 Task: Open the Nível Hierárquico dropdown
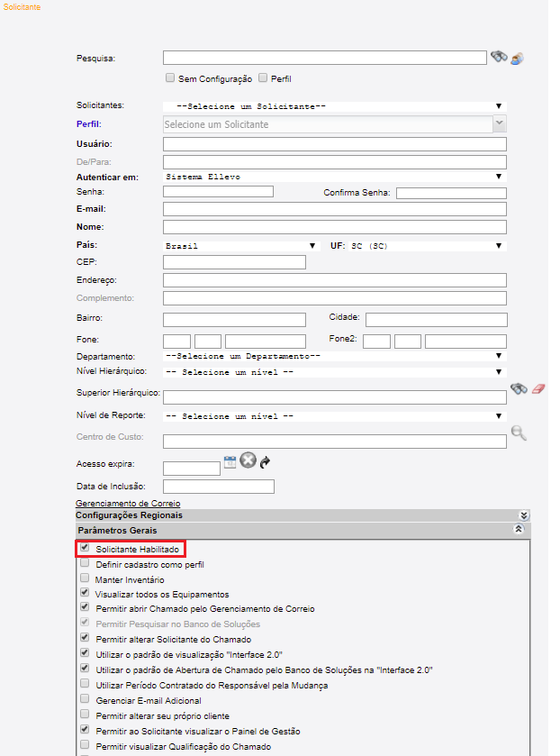[334, 372]
